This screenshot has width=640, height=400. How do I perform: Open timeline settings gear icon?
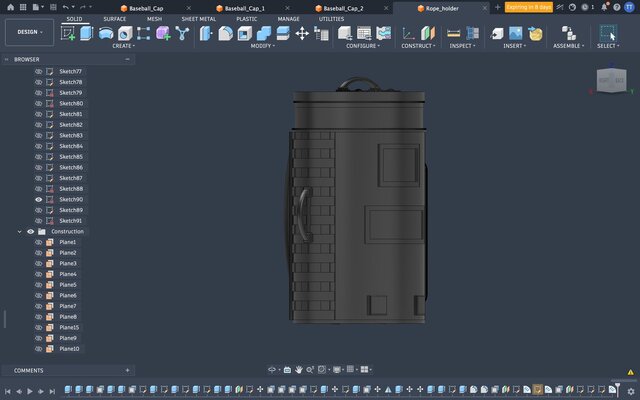point(631,391)
